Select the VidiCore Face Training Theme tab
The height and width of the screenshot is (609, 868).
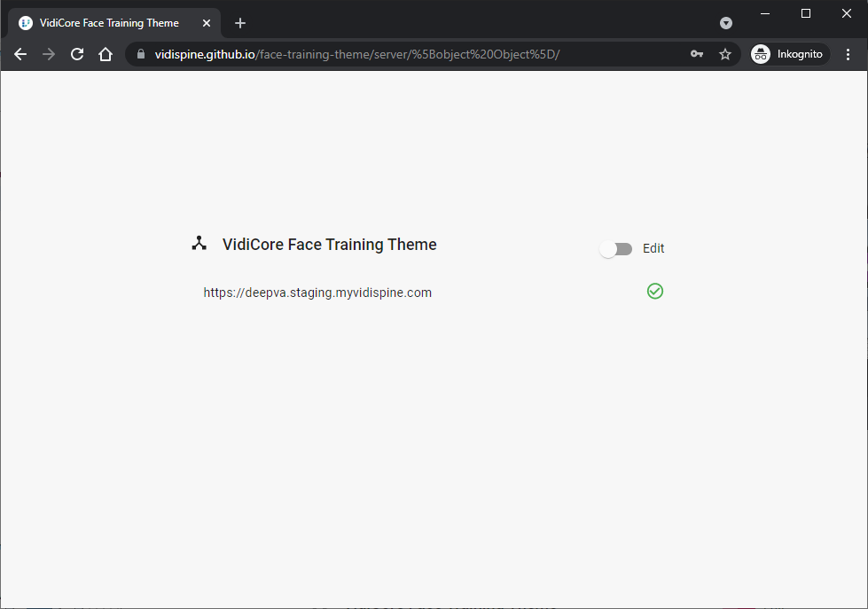(x=108, y=23)
